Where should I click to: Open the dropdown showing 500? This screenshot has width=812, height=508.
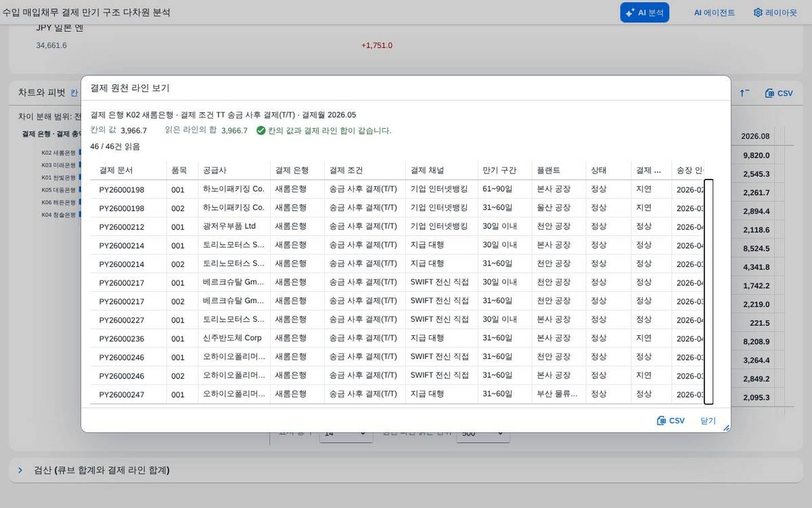pos(483,433)
